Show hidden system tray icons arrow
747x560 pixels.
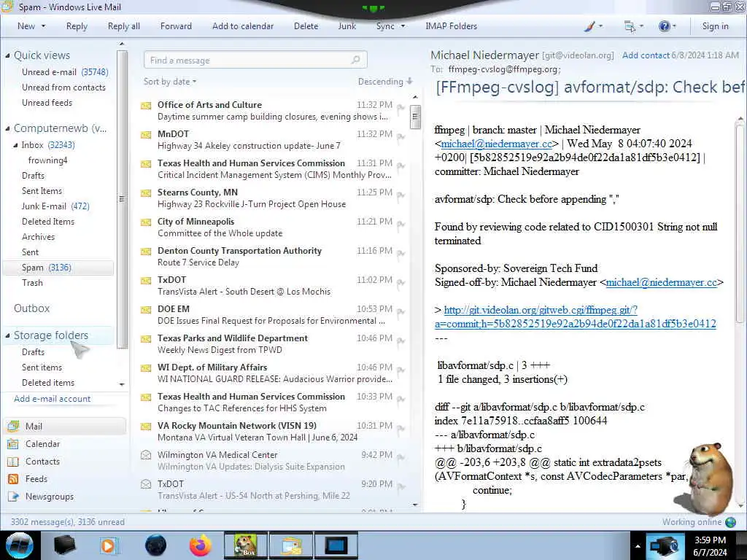click(638, 546)
